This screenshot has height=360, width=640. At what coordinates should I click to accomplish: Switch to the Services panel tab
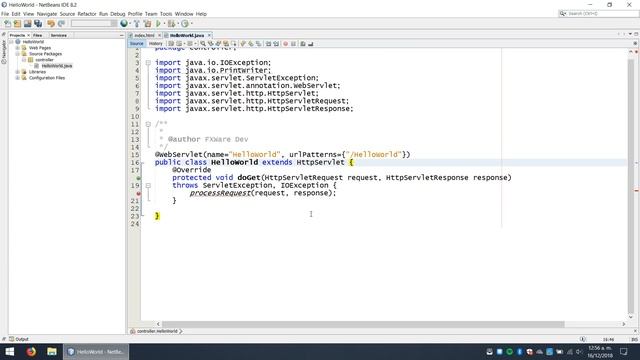[59, 36]
